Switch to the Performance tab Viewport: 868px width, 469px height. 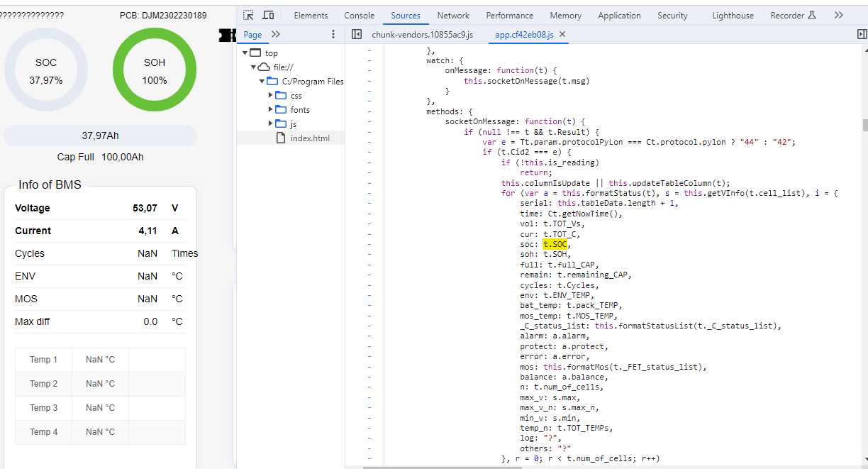(510, 15)
